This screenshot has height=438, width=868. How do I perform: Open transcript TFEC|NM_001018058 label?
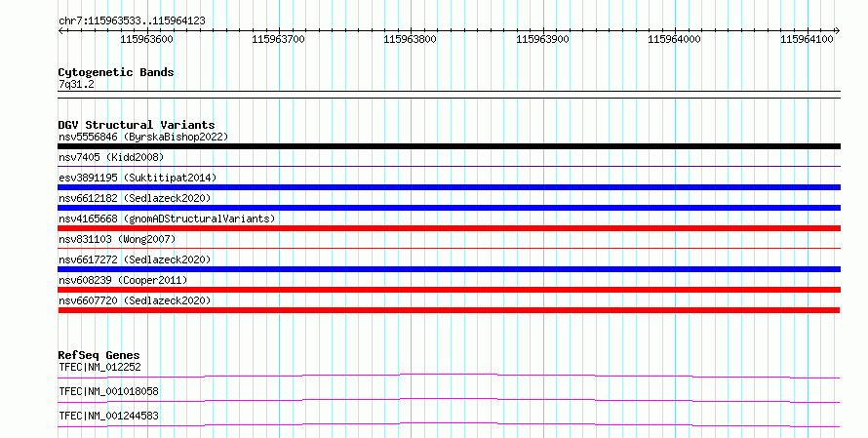108,391
